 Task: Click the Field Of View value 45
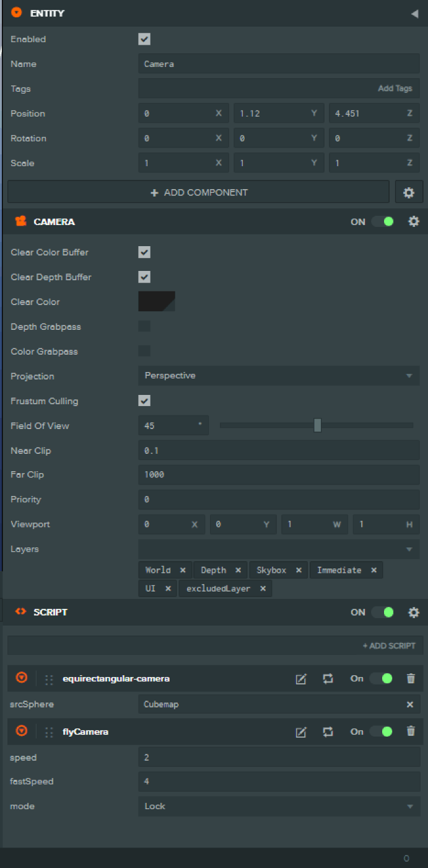(x=173, y=426)
